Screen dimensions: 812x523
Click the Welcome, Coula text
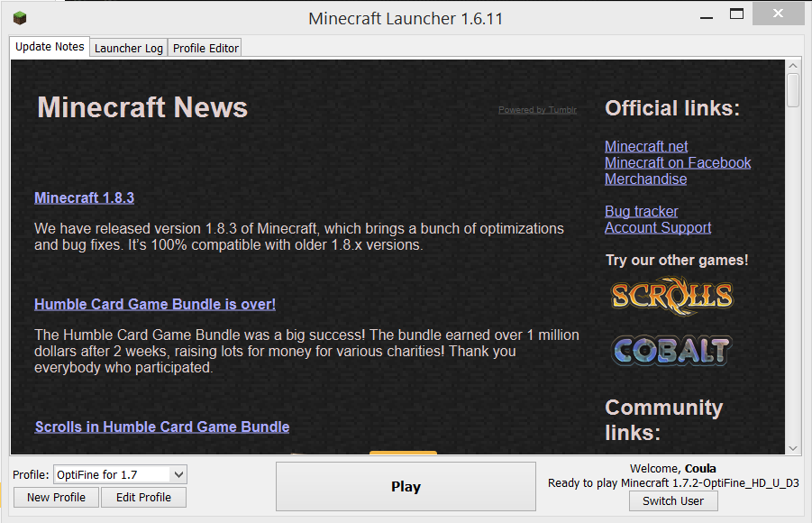[x=672, y=469]
